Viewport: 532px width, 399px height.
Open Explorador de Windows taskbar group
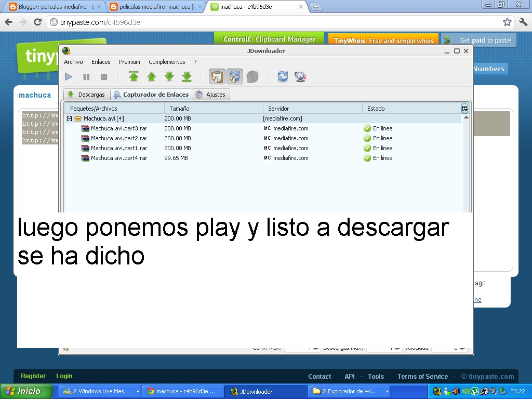tap(350, 391)
